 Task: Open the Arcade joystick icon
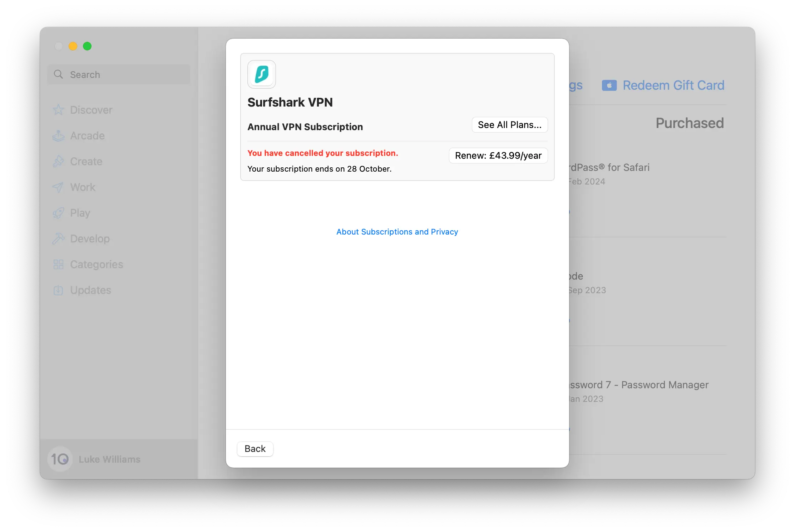59,136
